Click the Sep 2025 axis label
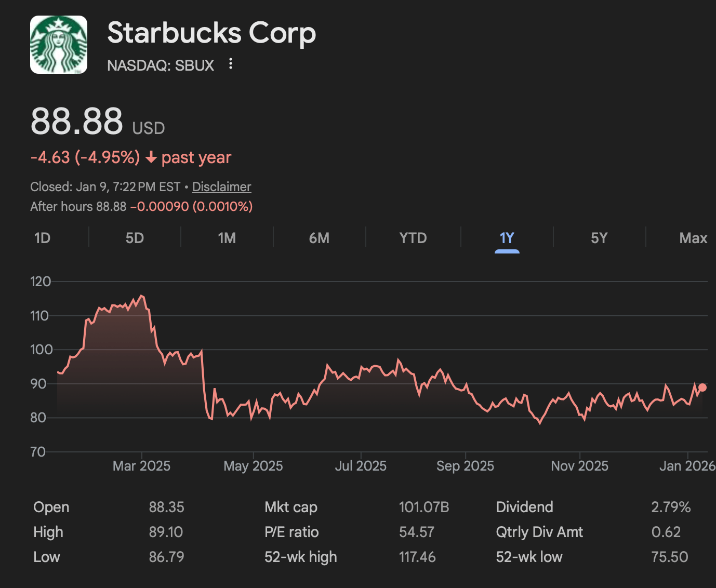The width and height of the screenshot is (716, 588). point(465,466)
